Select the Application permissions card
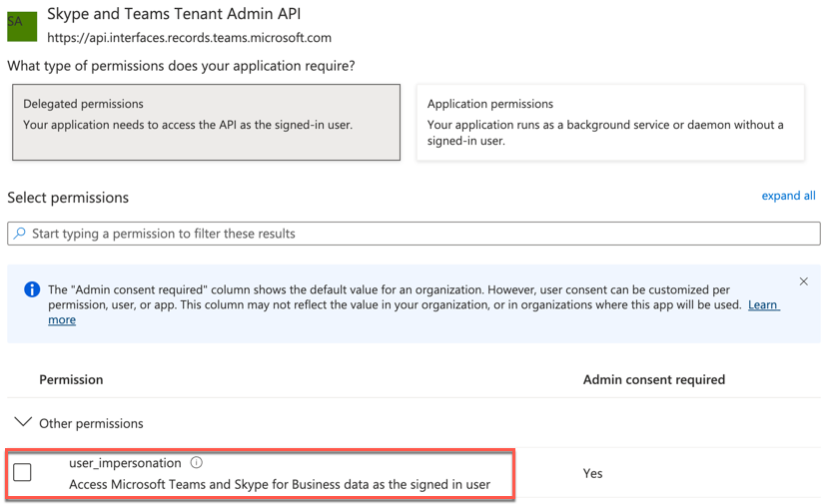The height and width of the screenshot is (504, 834). coord(610,122)
